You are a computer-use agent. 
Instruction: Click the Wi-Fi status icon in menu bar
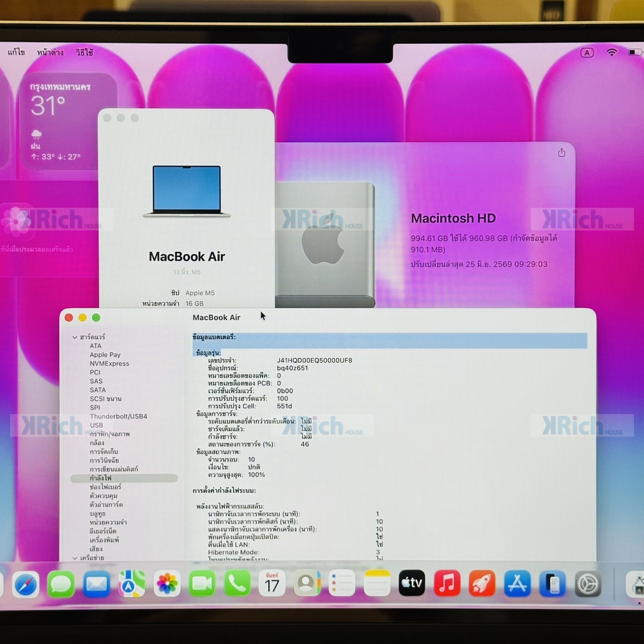pyautogui.click(x=612, y=52)
